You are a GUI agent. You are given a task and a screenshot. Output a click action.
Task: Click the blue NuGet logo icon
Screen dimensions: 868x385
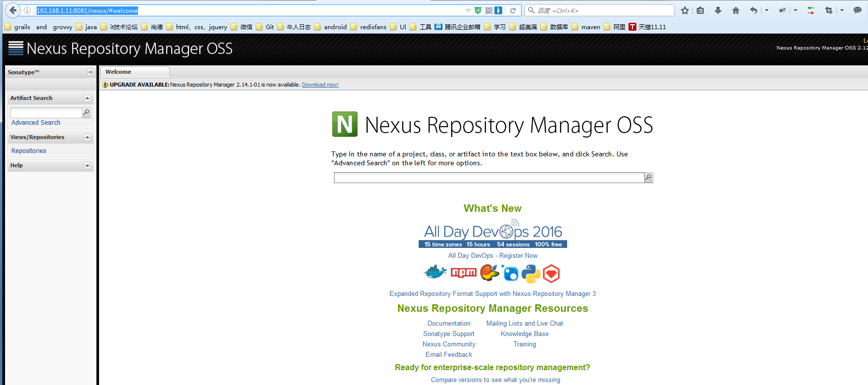tap(510, 273)
